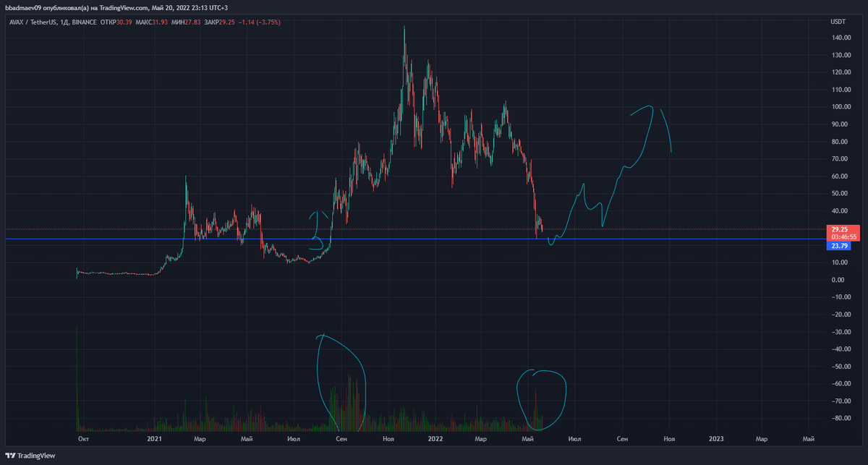Select the open value 30.39
Viewport: 868px width, 465px height.
click(x=124, y=22)
